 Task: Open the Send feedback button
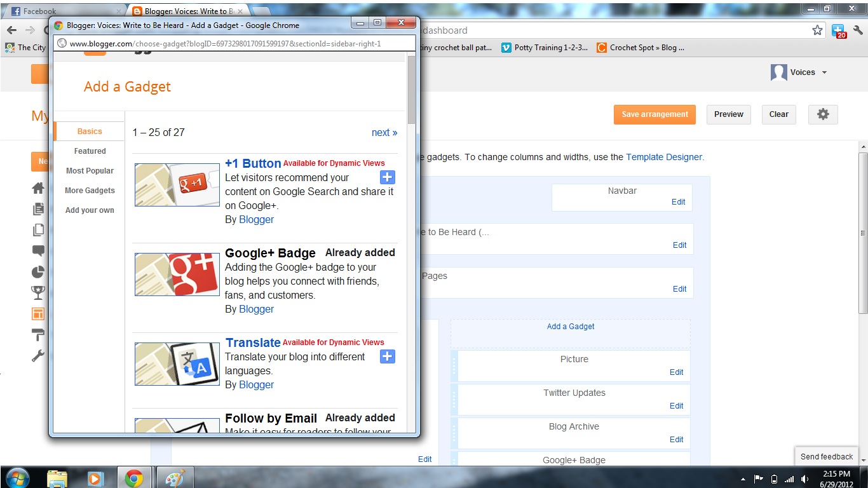pyautogui.click(x=827, y=456)
